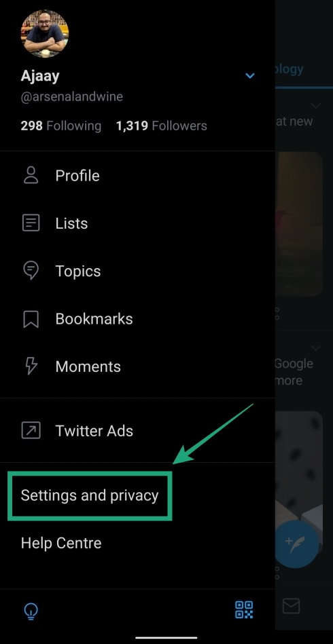Screen dimensions: 333x644
Task: Select the Moments menu item
Action: coord(137,366)
